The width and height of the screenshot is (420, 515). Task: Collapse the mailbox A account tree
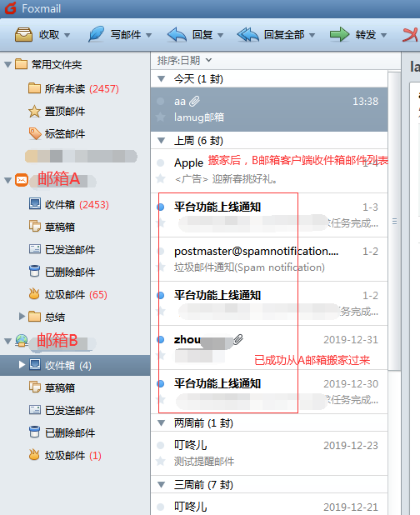tap(8, 180)
